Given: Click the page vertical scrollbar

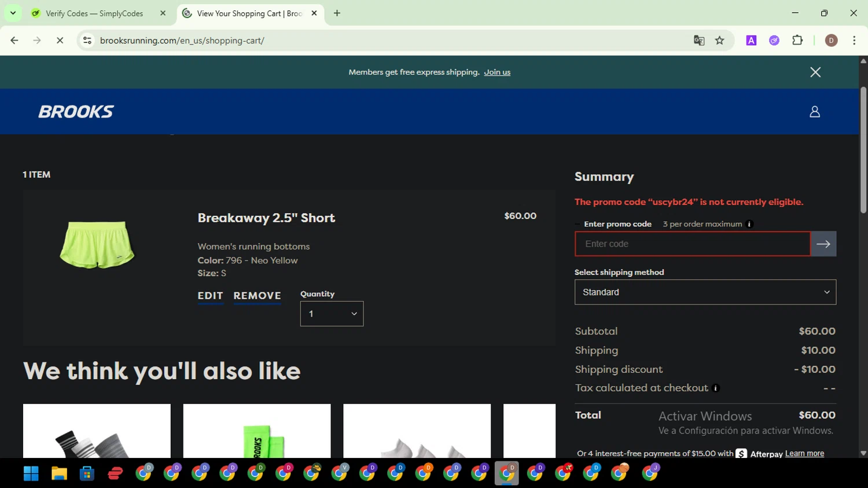Looking at the screenshot, I should click(863, 149).
